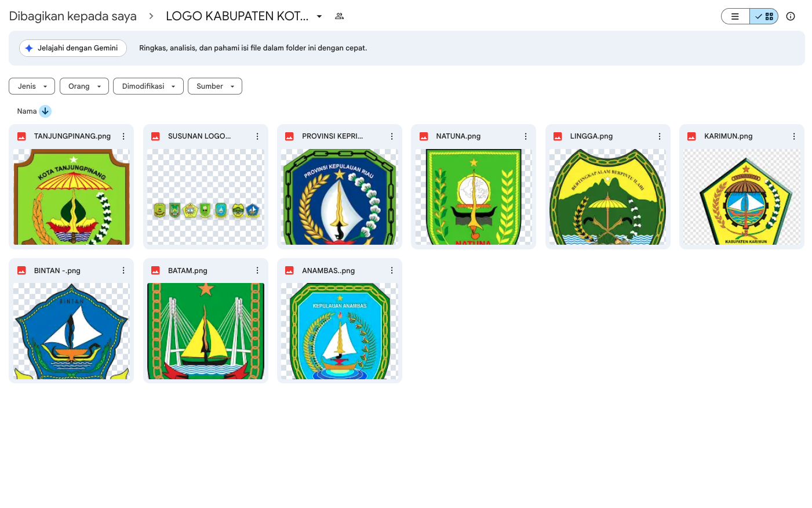Click image file icon beside TANJUNGPINANG.png
The height and width of the screenshot is (508, 812).
(x=21, y=136)
